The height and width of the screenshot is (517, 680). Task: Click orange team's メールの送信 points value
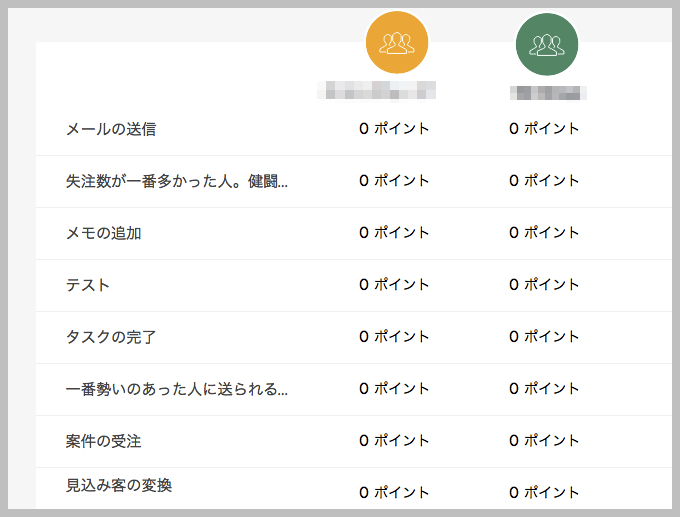pos(394,128)
